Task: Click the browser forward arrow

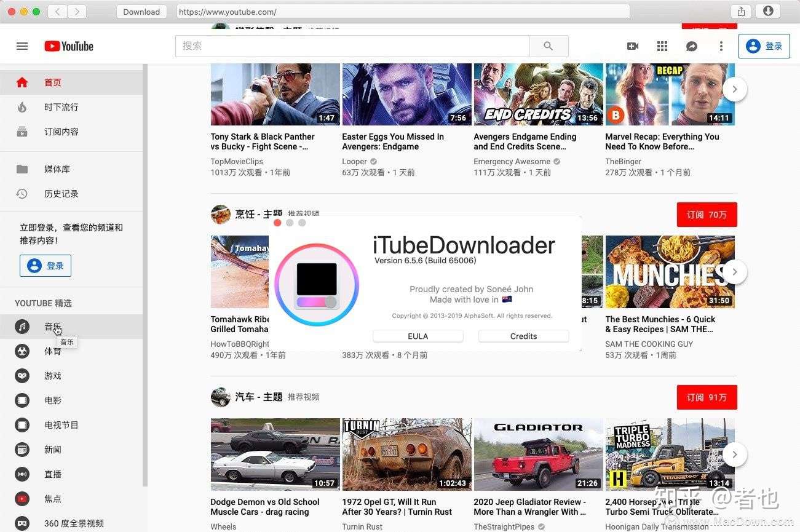Action: (77, 12)
